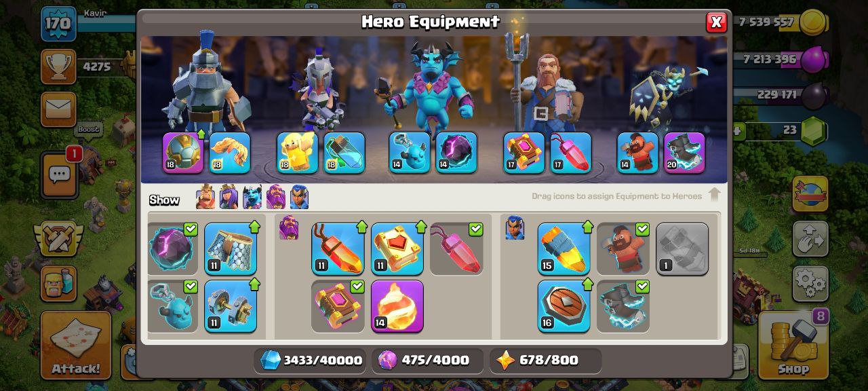868x391 pixels.
Task: Filter by Barbarian King in Show row
Action: point(205,198)
